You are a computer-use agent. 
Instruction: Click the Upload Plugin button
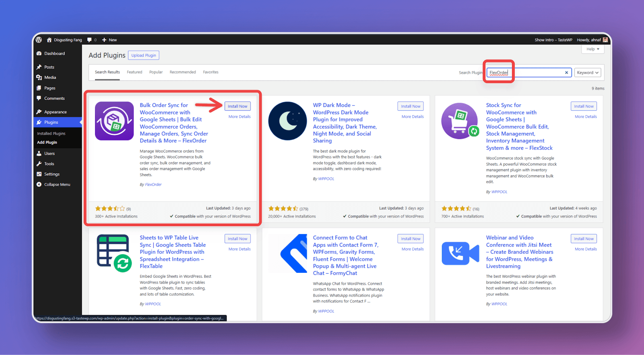(x=144, y=55)
